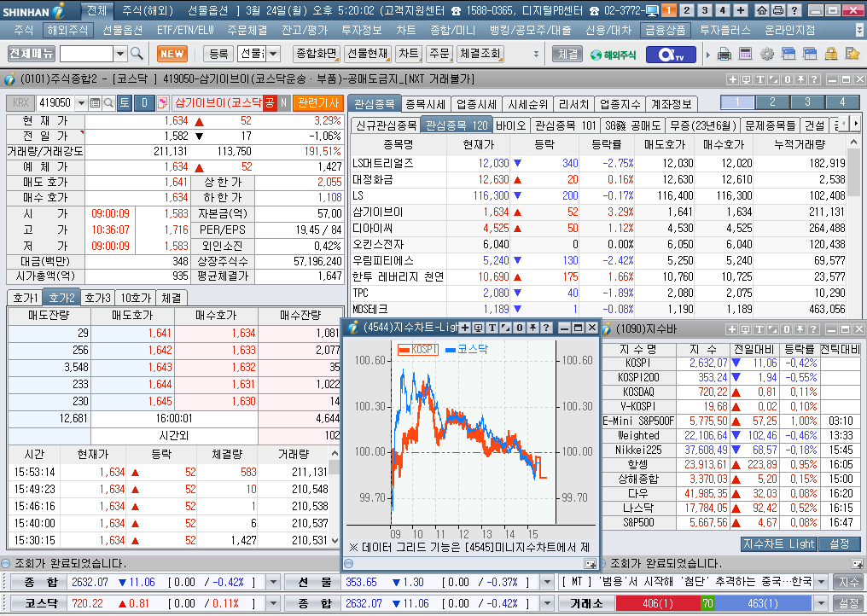
Task: Click the green 70 segment in the 거래소 bar
Action: coord(707,603)
